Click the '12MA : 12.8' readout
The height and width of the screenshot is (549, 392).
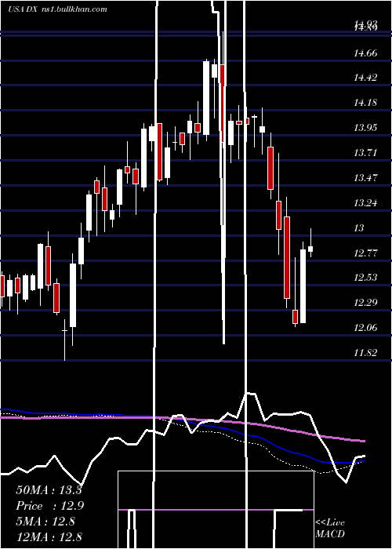pos(49,536)
